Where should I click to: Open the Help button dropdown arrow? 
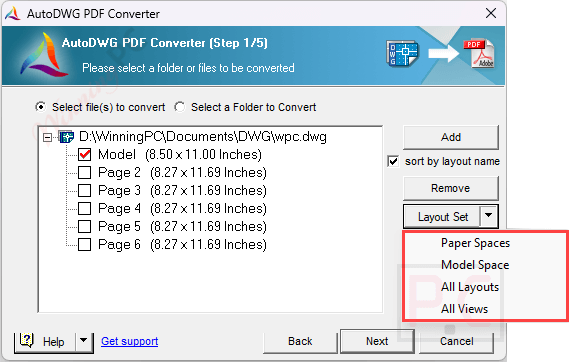(x=83, y=341)
